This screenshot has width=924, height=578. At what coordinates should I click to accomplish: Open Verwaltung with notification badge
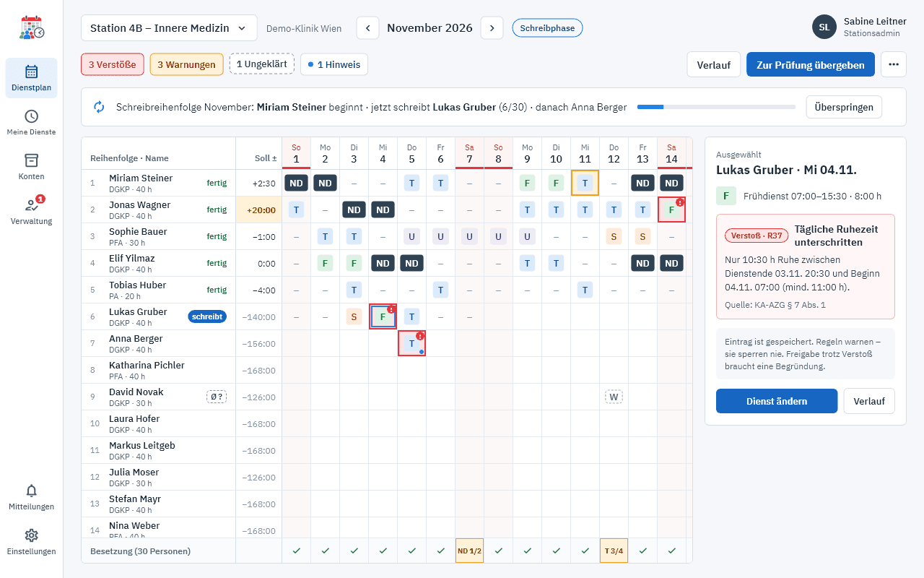(x=32, y=212)
